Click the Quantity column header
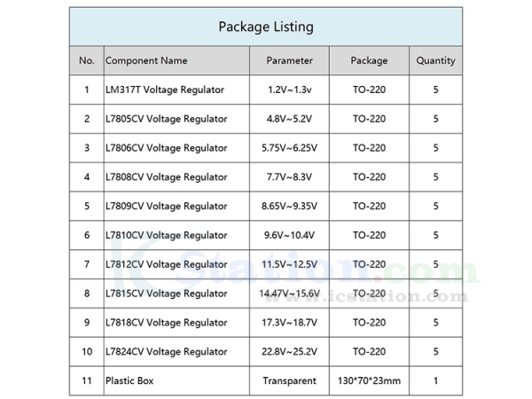 (x=435, y=60)
